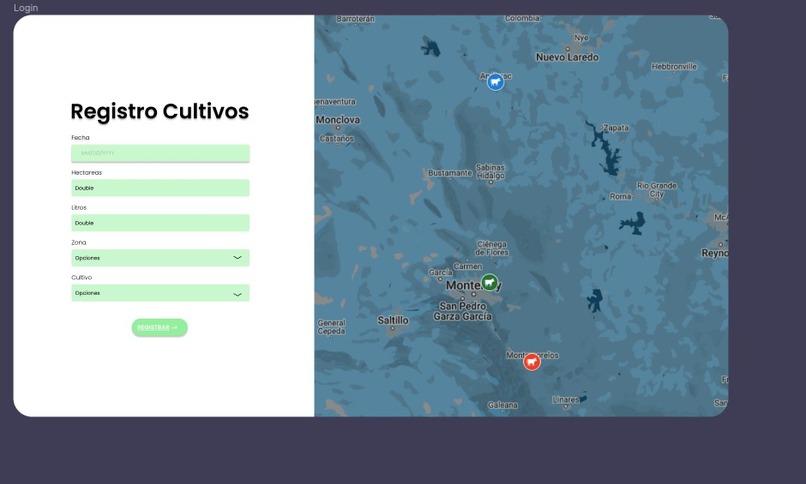
Task: Click the REGISTRAR button
Action: pos(159,327)
